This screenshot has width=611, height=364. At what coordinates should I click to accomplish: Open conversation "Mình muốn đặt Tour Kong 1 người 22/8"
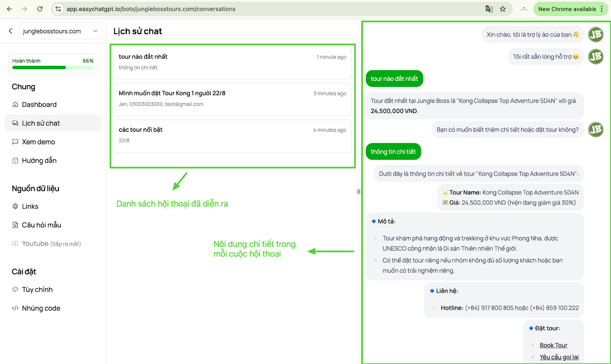click(232, 100)
